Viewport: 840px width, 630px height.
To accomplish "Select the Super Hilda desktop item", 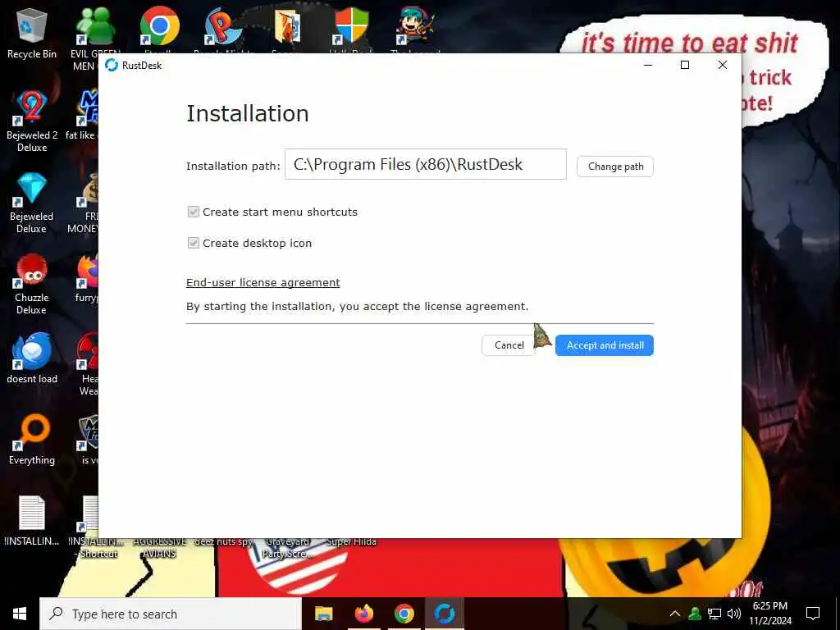I will pyautogui.click(x=351, y=541).
